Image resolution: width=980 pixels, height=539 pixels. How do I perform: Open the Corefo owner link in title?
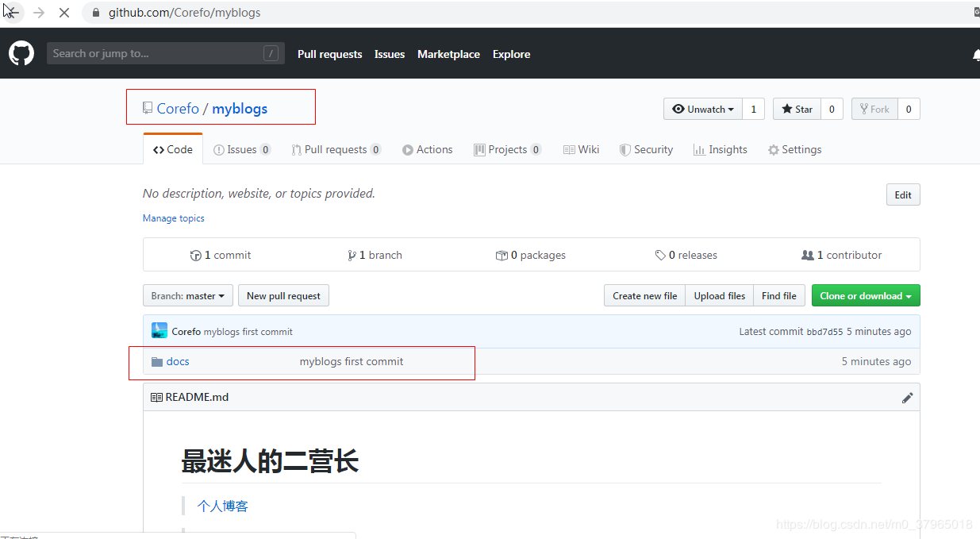[178, 109]
